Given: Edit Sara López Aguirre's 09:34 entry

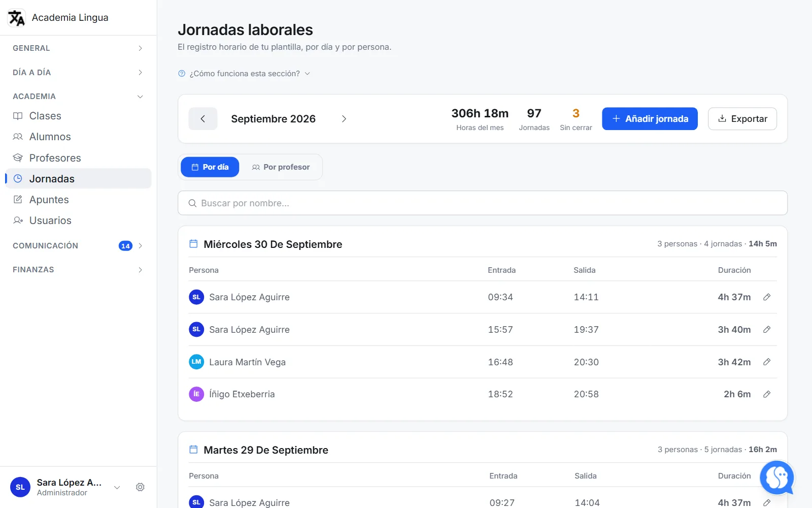Looking at the screenshot, I should pyautogui.click(x=767, y=297).
